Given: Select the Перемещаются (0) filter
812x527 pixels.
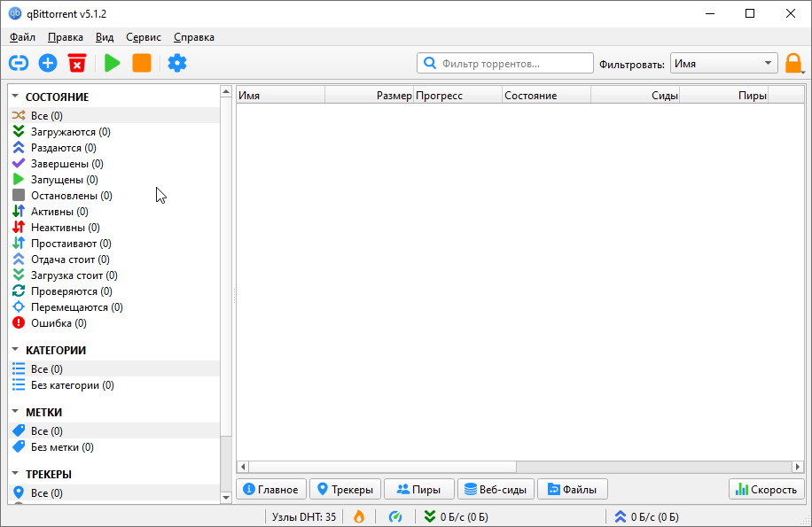Looking at the screenshot, I should (x=114, y=307).
